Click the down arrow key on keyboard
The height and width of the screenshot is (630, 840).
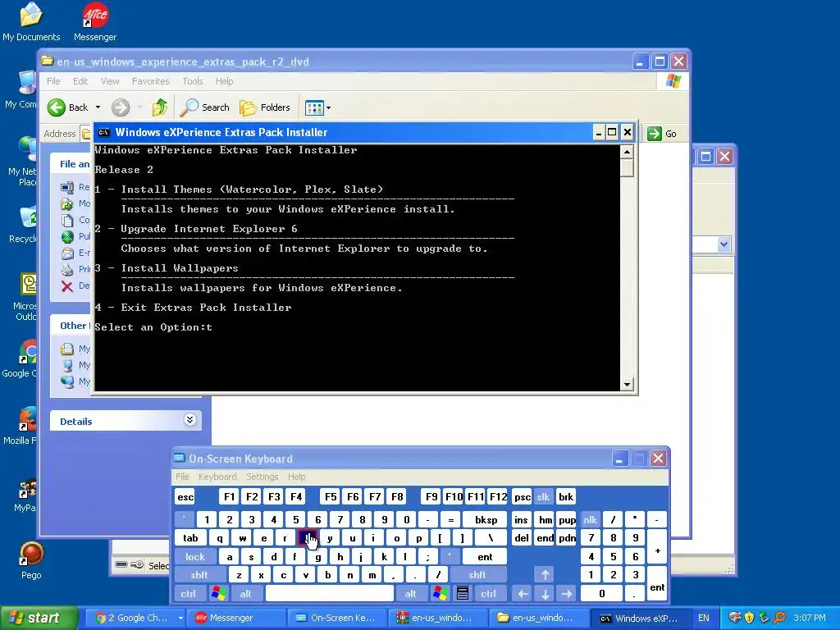(545, 594)
